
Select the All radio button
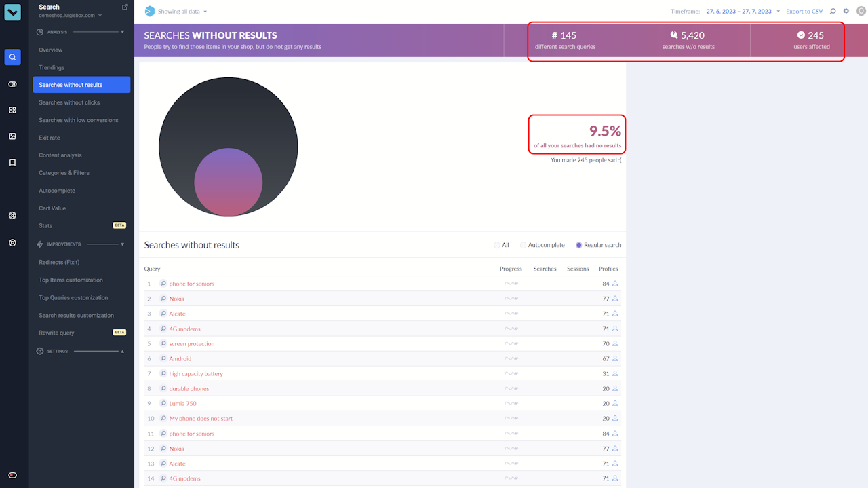pyautogui.click(x=497, y=245)
